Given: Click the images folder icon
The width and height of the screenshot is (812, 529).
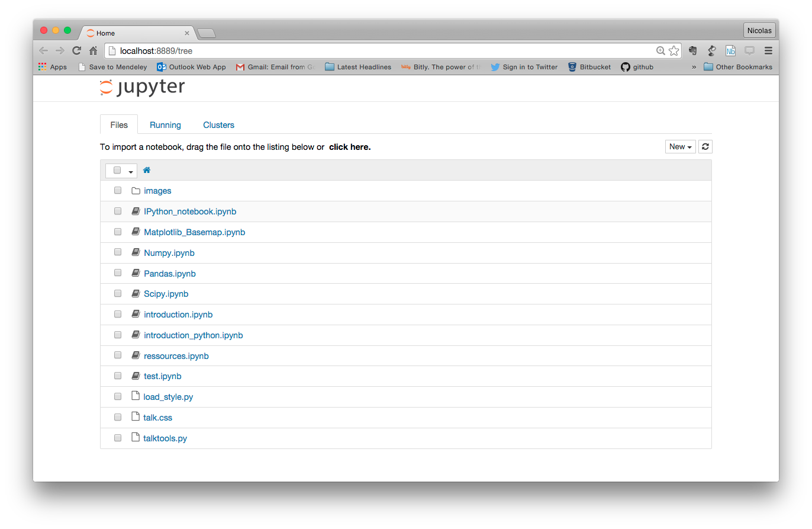Looking at the screenshot, I should (x=136, y=191).
